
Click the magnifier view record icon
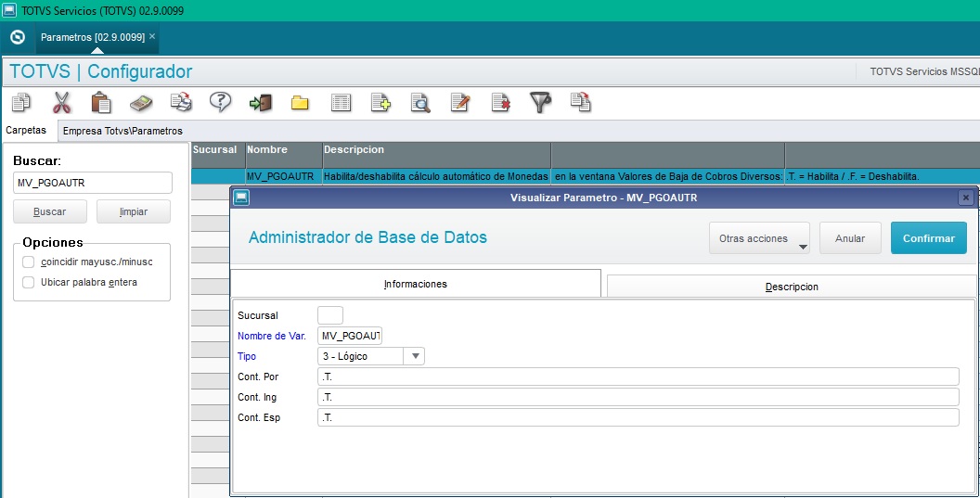pyautogui.click(x=420, y=102)
